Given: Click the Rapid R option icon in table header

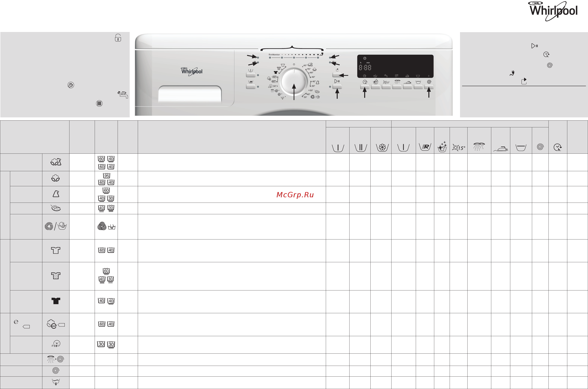Looking at the screenshot, I should coord(425,147).
